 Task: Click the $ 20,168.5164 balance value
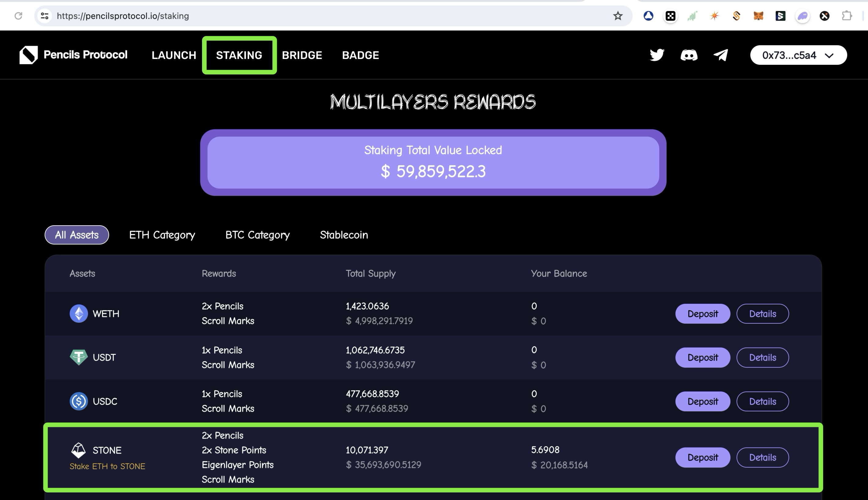coord(559,465)
